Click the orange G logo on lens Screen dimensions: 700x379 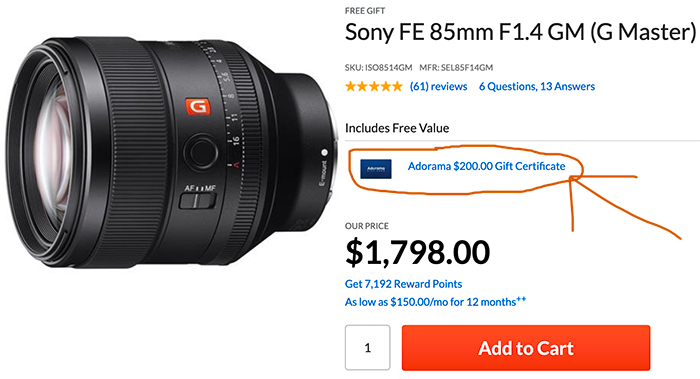pyautogui.click(x=198, y=107)
